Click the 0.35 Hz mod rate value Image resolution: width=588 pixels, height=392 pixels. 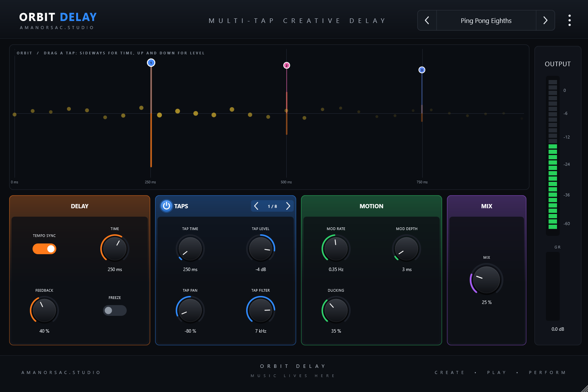coord(336,269)
